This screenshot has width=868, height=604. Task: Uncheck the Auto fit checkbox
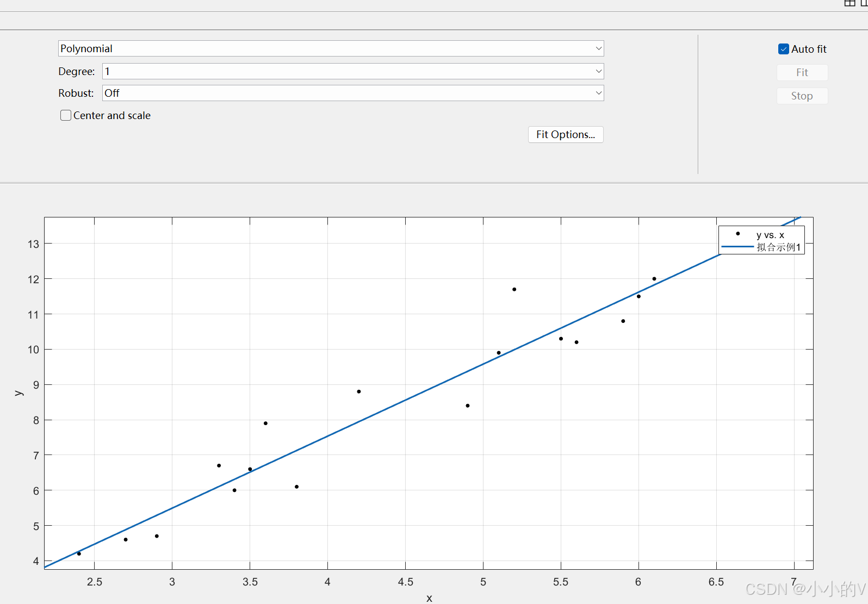click(x=784, y=49)
